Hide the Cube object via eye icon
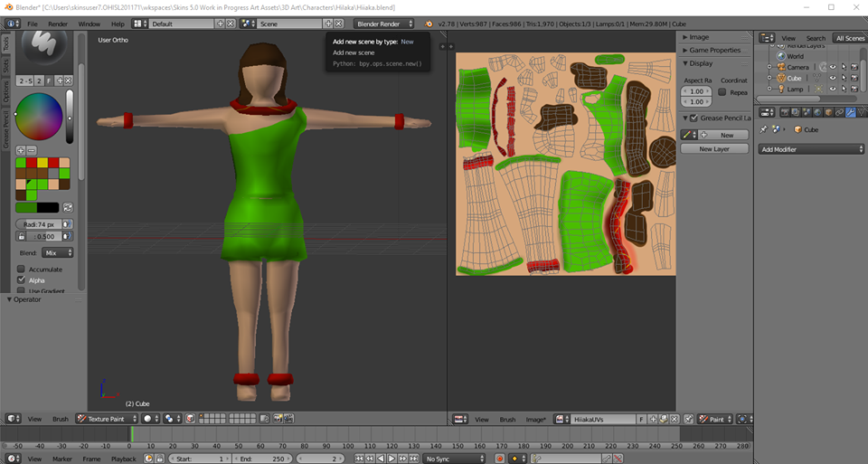Image resolution: width=868 pixels, height=464 pixels. [x=833, y=78]
